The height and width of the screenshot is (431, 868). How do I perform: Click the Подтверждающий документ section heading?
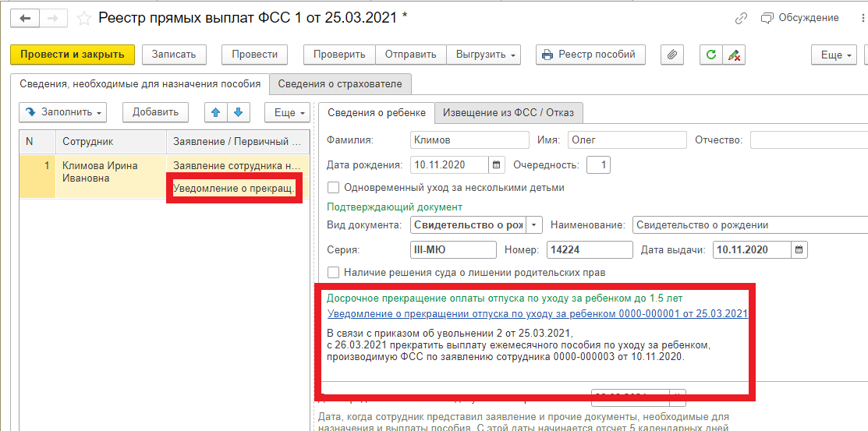394,207
